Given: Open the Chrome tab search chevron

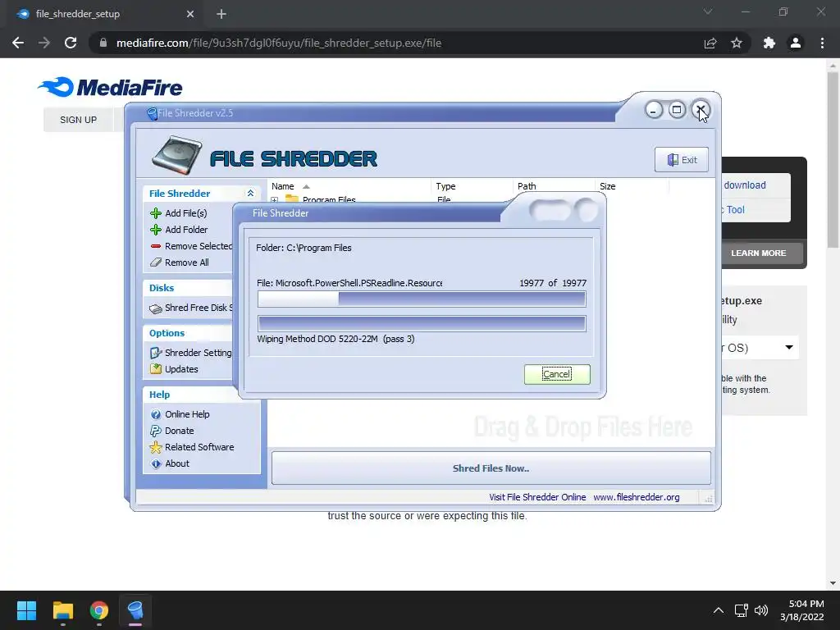Looking at the screenshot, I should click(x=708, y=11).
